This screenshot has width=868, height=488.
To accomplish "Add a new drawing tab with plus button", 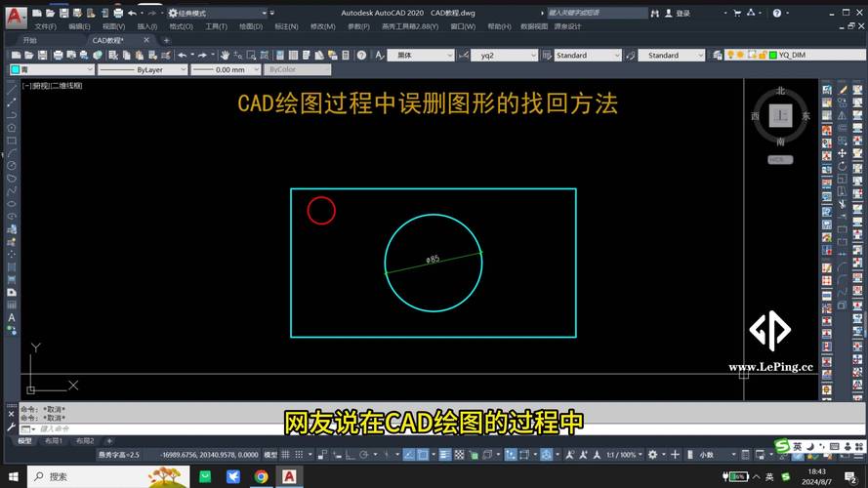I will (x=166, y=40).
